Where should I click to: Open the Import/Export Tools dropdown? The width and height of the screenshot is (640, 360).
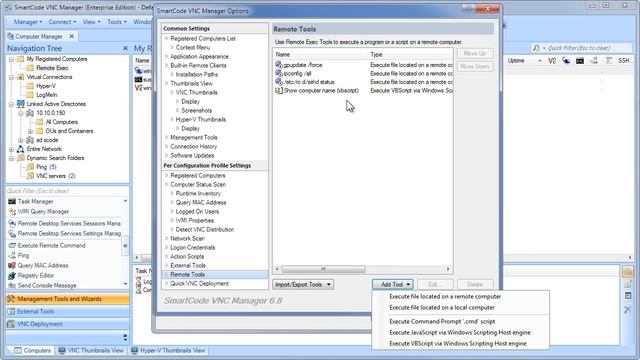(303, 284)
